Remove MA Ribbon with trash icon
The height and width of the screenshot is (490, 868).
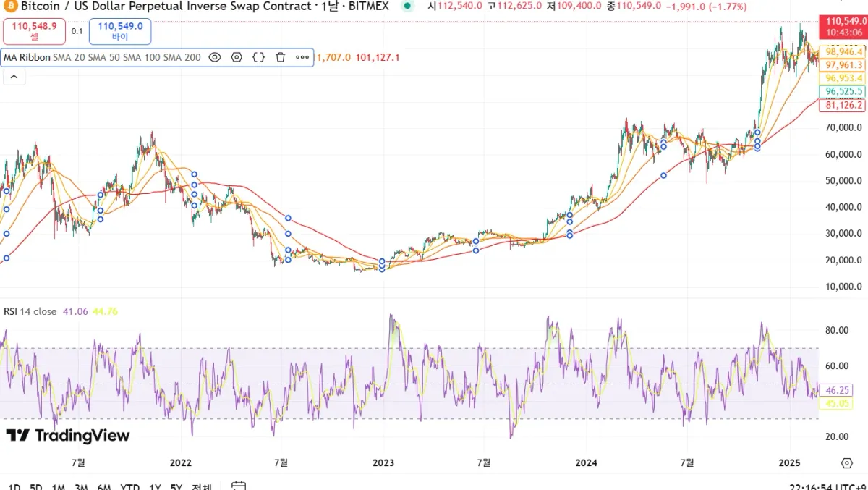pos(281,57)
